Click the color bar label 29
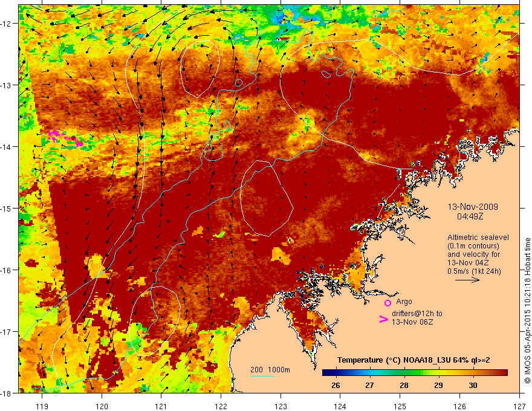The image size is (532, 411). pos(438,385)
